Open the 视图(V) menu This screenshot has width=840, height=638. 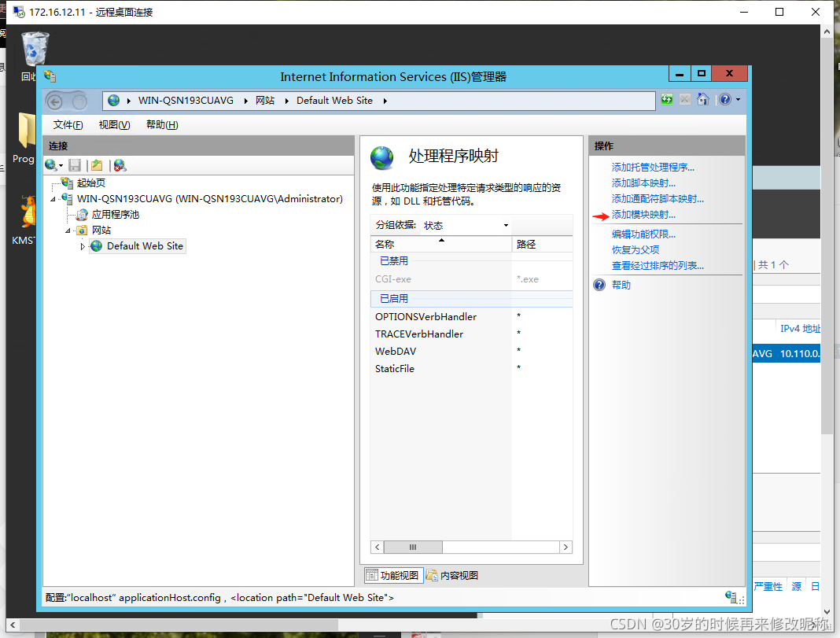pos(115,125)
